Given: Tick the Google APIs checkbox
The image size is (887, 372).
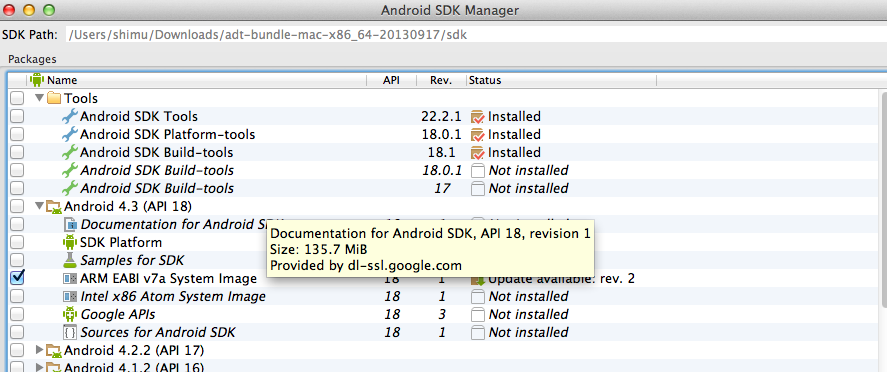Looking at the screenshot, I should tap(17, 314).
